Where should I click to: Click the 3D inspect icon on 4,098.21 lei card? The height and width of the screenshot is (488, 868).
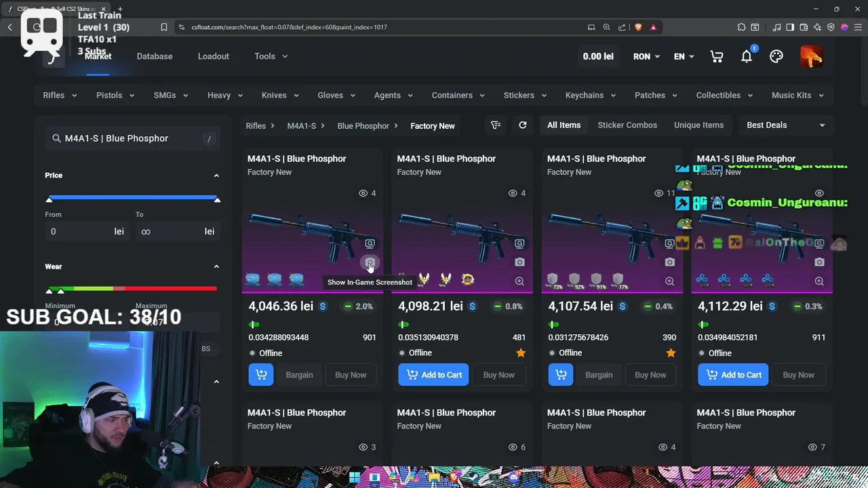click(x=519, y=243)
